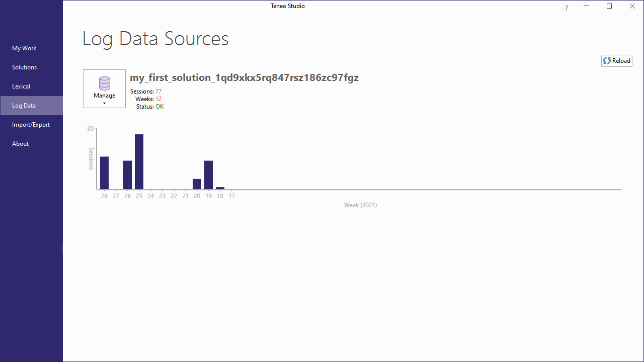Close the Teneo Studio window
644x362 pixels.
point(632,6)
